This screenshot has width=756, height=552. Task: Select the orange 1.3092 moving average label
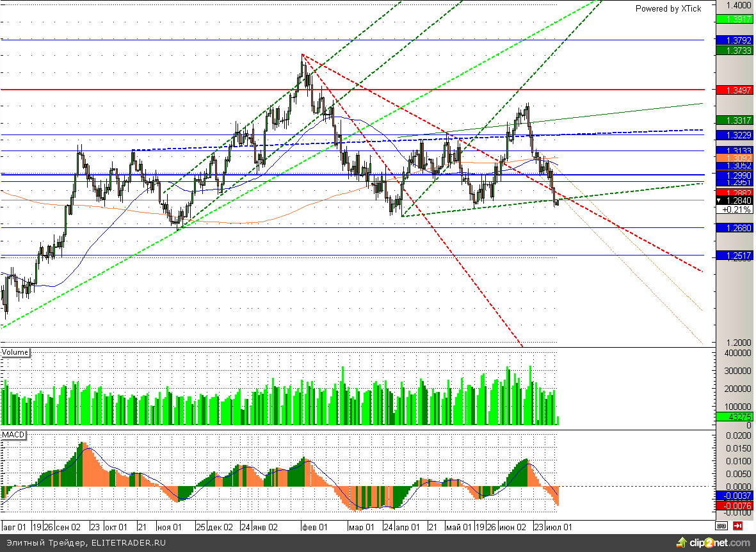(734, 158)
